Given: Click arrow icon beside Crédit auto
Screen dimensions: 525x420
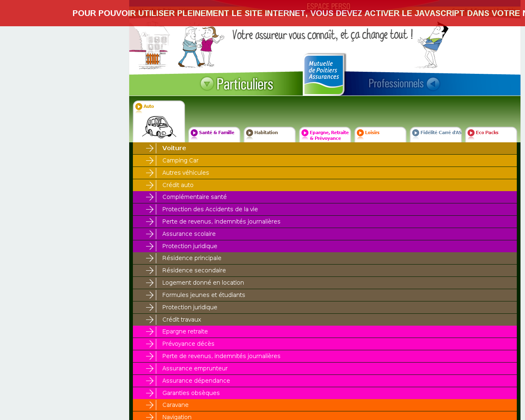Looking at the screenshot, I should 150,185.
